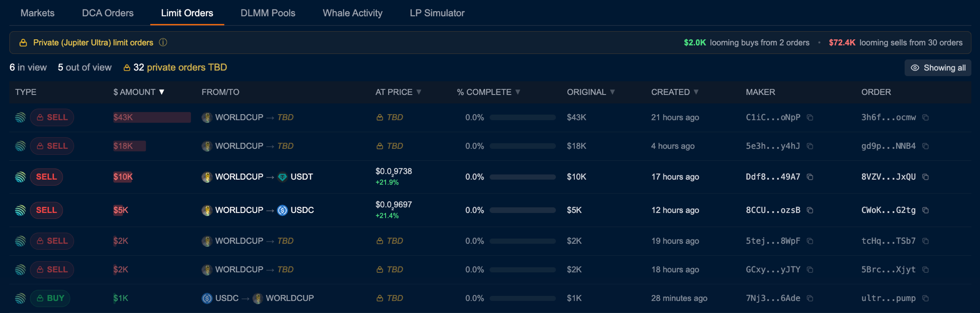980x313 pixels.
Task: Click the progress bar in the $43K row
Action: click(522, 118)
